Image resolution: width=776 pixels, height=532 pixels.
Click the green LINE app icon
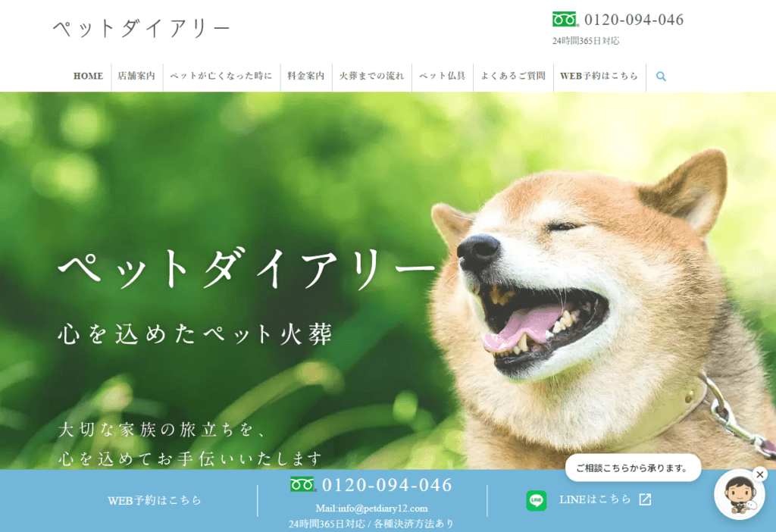[x=536, y=500]
